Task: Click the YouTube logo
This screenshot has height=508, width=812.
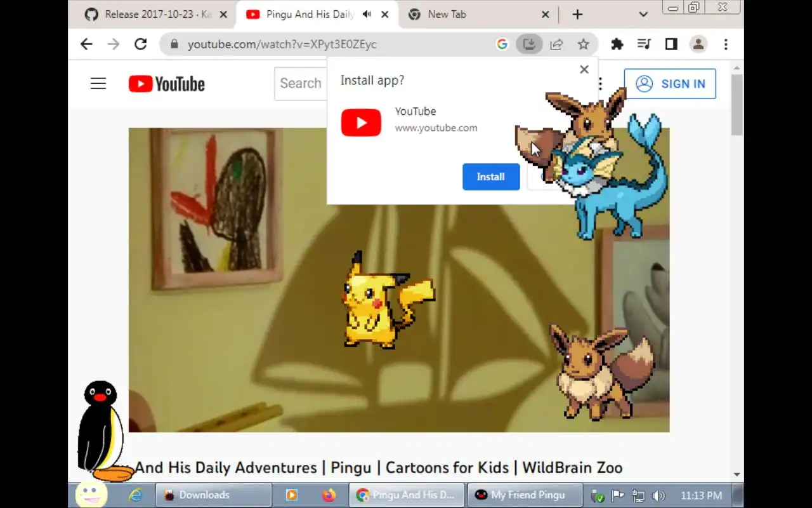Action: pyautogui.click(x=167, y=84)
